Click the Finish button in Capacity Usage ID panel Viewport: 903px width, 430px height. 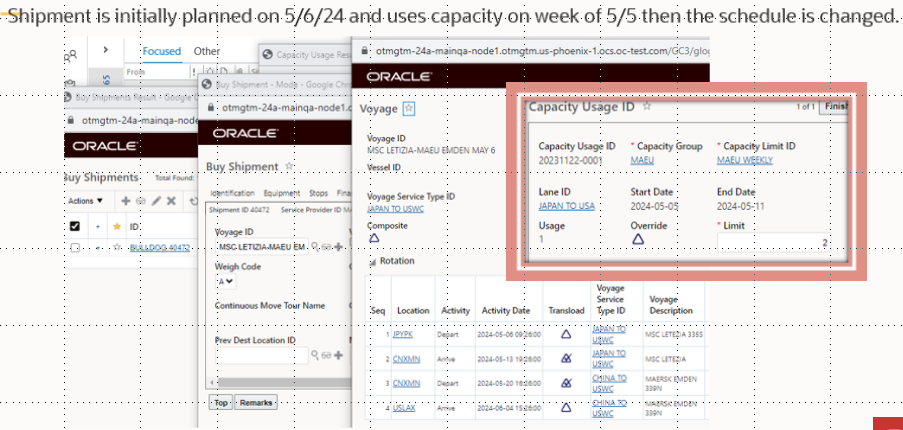834,106
